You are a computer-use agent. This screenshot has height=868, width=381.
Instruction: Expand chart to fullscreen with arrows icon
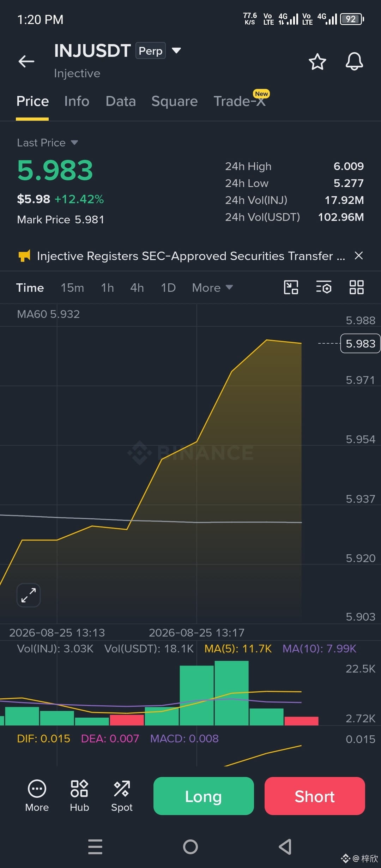point(29,595)
